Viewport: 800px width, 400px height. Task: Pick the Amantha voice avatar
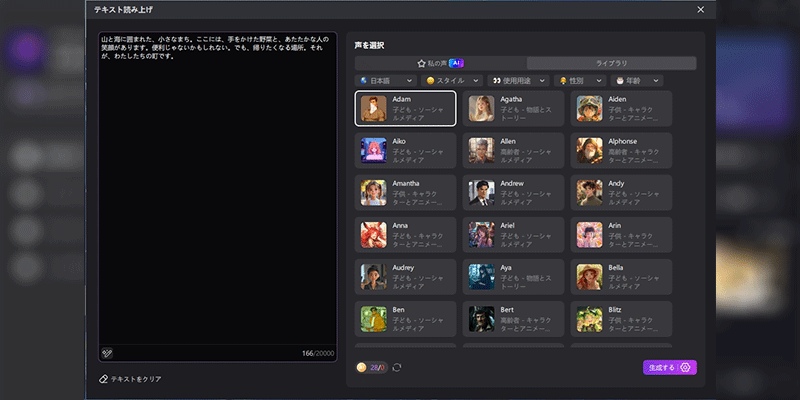pyautogui.click(x=373, y=193)
